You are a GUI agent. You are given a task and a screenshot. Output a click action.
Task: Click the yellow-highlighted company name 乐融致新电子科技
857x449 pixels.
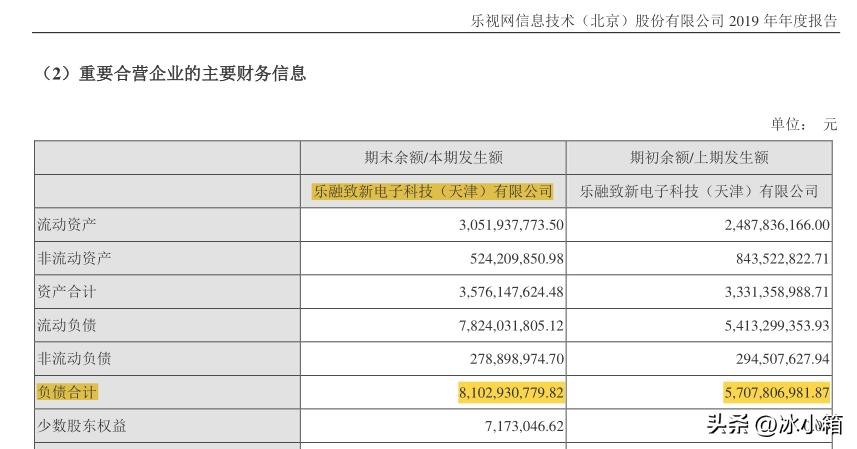click(x=433, y=191)
